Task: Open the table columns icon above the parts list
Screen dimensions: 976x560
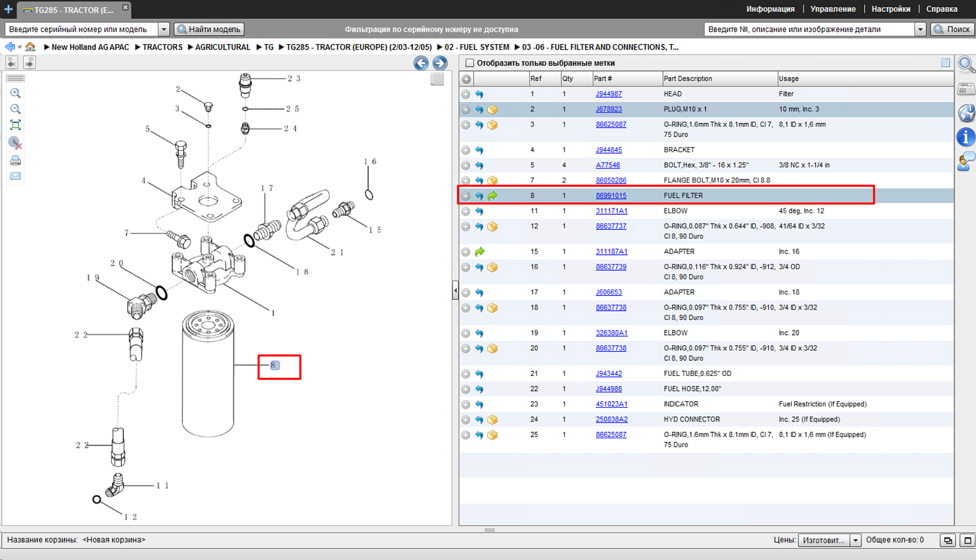Action: 945,63
